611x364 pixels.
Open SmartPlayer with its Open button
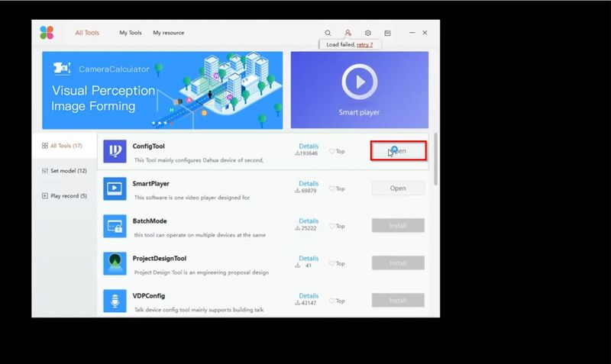398,188
